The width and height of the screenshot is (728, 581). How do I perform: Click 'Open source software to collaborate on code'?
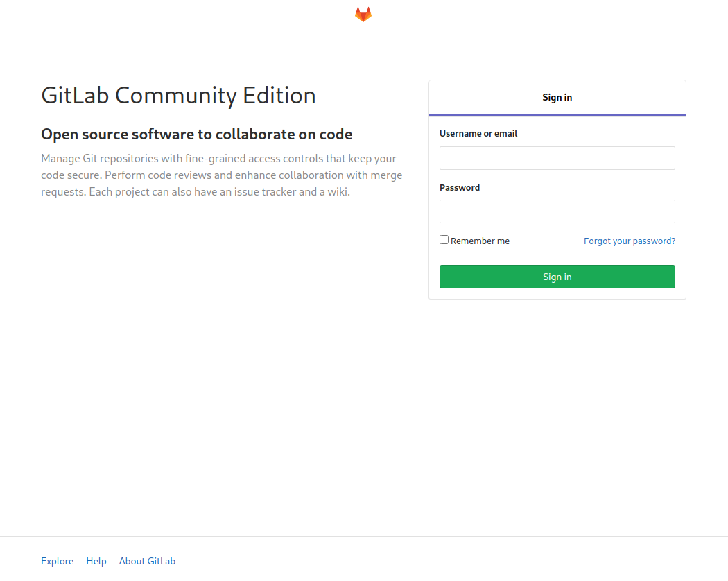(x=196, y=135)
